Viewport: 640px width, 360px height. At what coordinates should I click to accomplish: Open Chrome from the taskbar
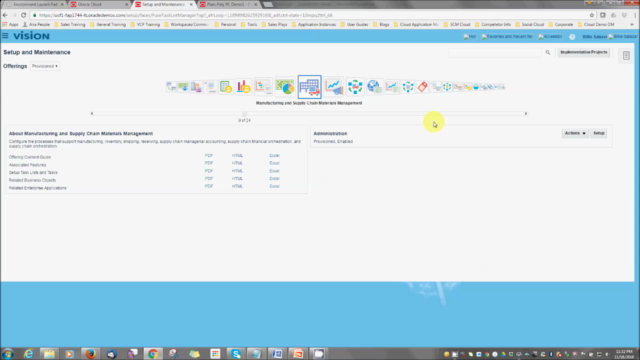click(x=153, y=353)
